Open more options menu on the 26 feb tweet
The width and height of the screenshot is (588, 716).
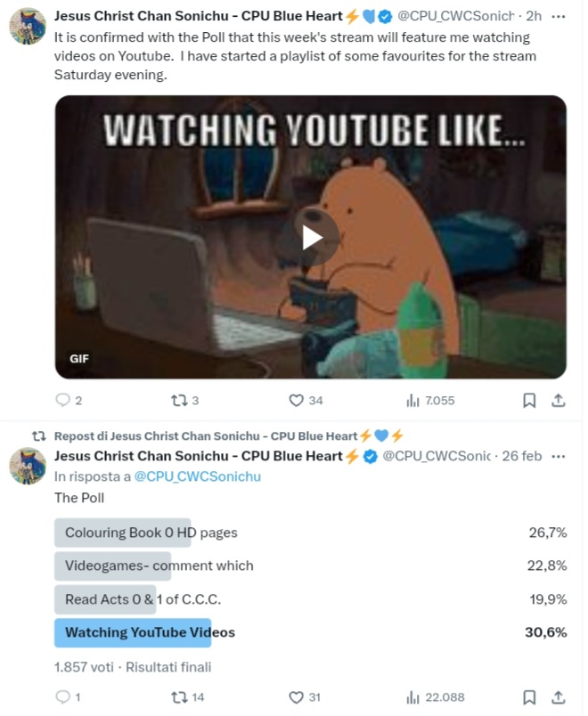coord(559,456)
